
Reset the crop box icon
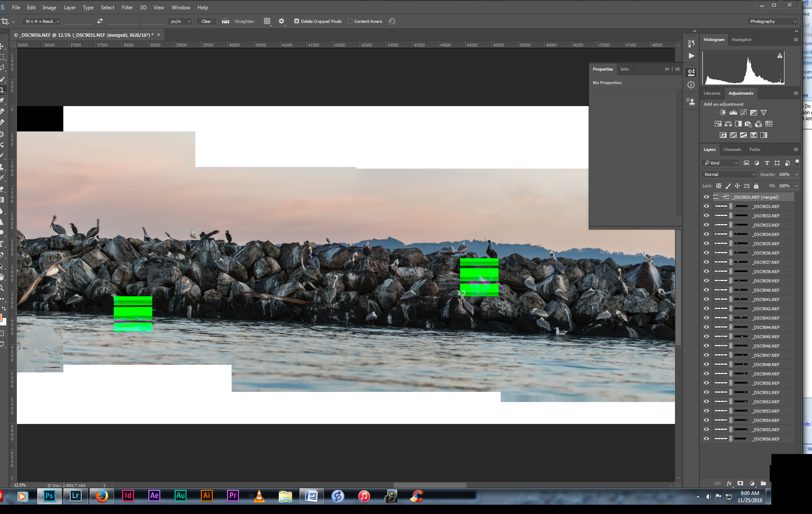(392, 21)
